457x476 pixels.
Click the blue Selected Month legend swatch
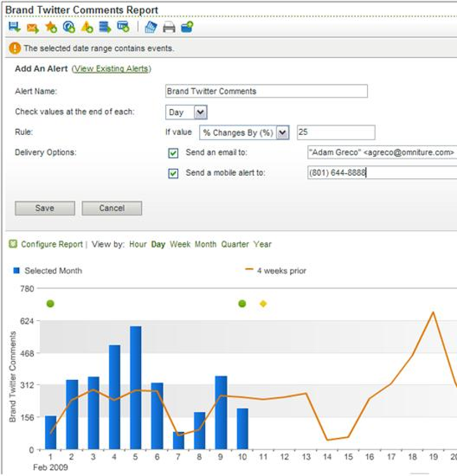pyautogui.click(x=17, y=270)
